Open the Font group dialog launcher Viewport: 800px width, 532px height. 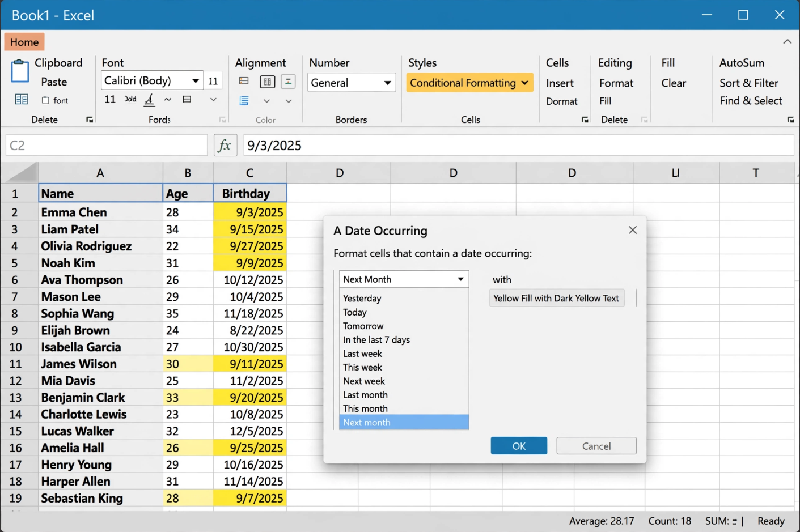[222, 120]
